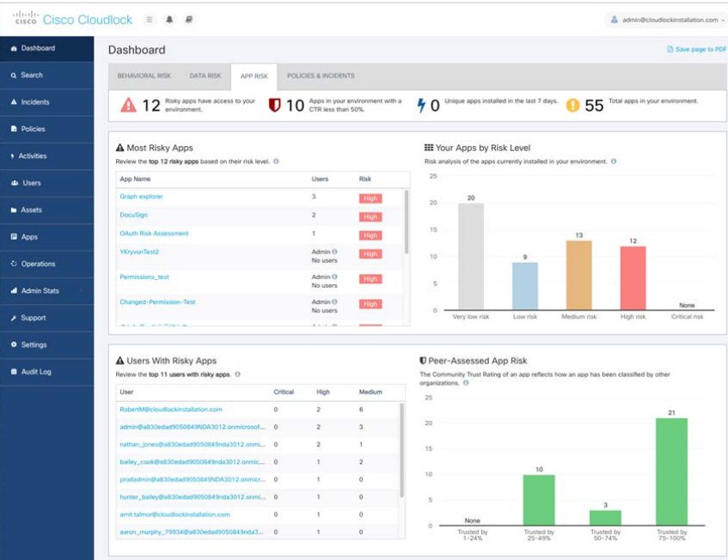
Task: Expand the Admin Stats submenu arrow
Action: (x=82, y=291)
